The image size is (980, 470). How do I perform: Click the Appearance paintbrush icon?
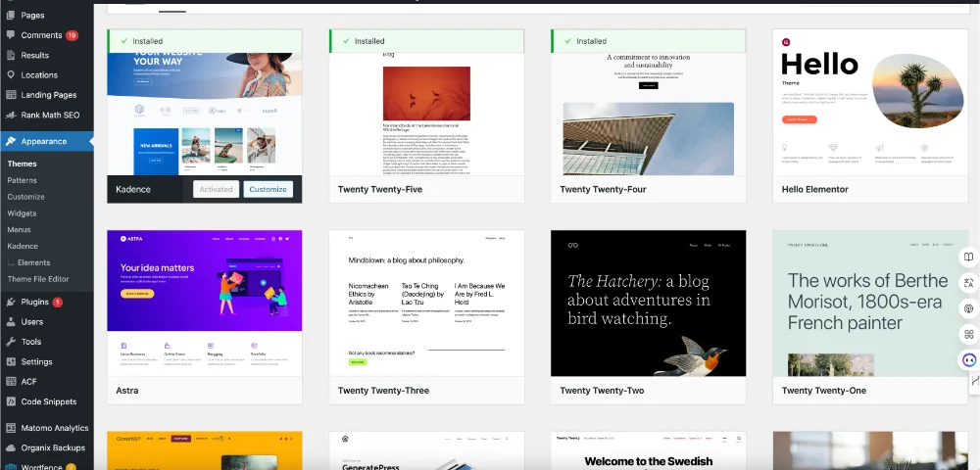pyautogui.click(x=11, y=141)
